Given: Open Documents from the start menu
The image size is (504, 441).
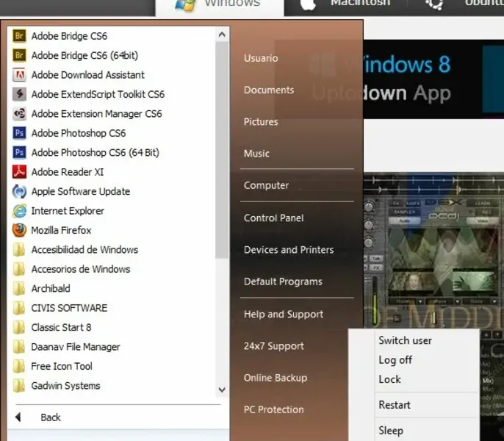Looking at the screenshot, I should click(x=269, y=90).
